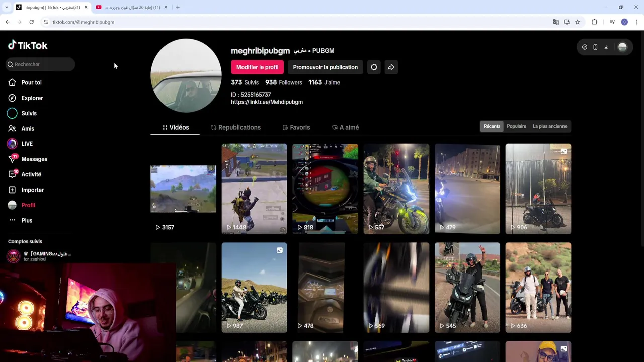The image size is (644, 362).
Task: Open the Activité notifications
Action: coord(31,174)
